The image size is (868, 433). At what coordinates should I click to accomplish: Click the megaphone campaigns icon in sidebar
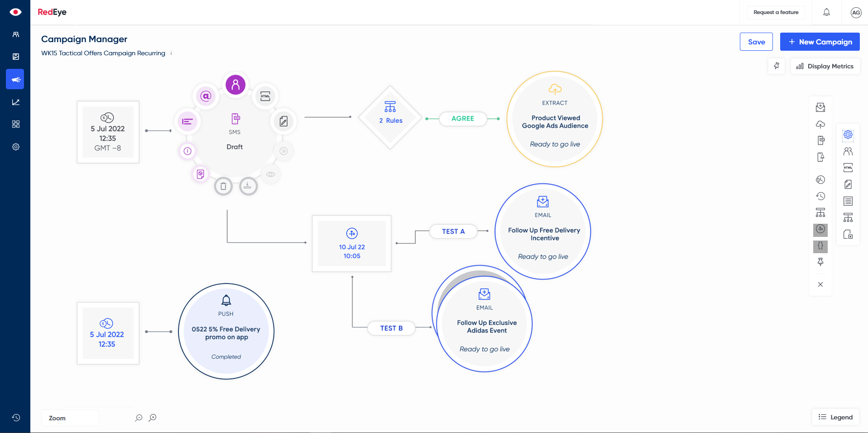coord(15,79)
